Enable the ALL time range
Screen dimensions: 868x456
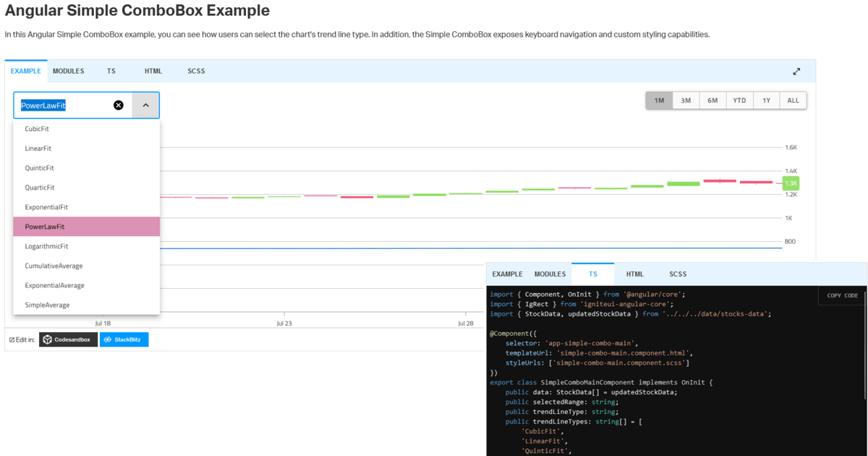793,100
